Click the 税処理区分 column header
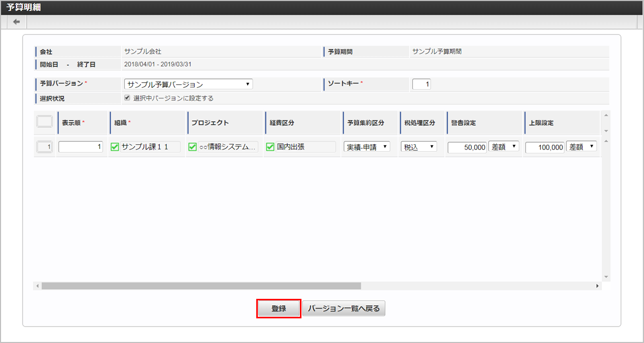The height and width of the screenshot is (343, 644). click(422, 123)
